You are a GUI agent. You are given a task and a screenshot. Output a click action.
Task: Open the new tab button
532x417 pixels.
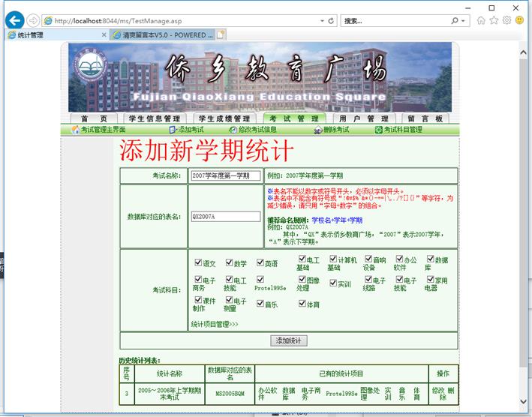pyautogui.click(x=221, y=34)
